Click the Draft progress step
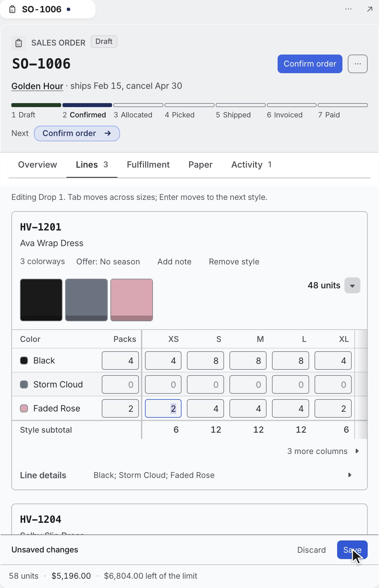 tap(36, 111)
